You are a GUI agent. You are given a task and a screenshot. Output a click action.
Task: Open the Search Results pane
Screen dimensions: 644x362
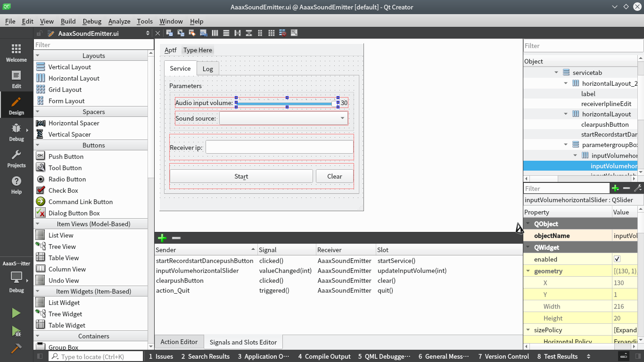pos(206,356)
